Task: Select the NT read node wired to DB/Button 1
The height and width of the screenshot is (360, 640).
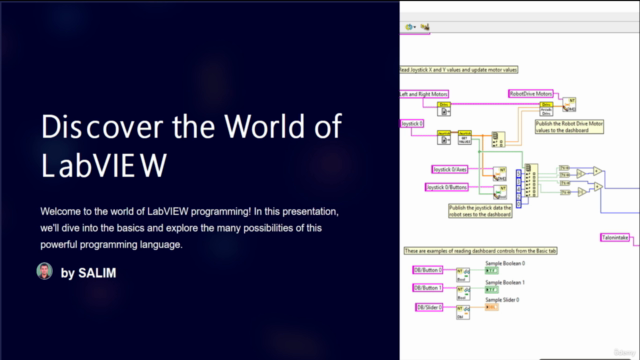Action: [463, 293]
